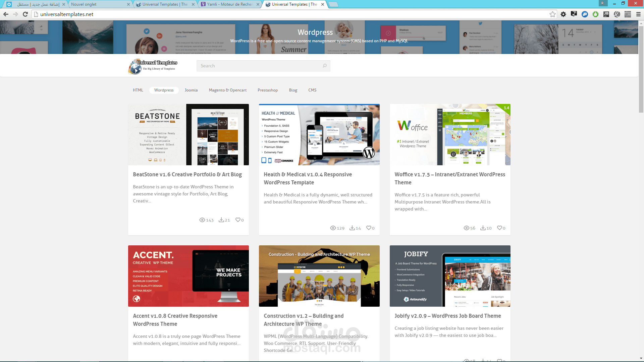
Task: Click the Universal Templates globe logo
Action: point(153,66)
